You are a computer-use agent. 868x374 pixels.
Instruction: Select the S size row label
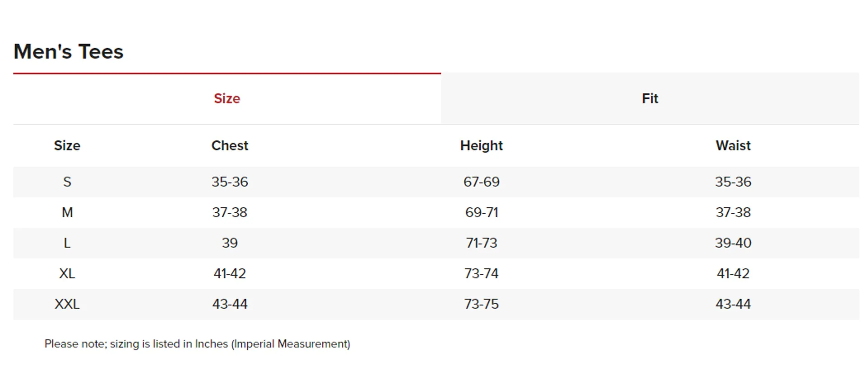(x=67, y=182)
